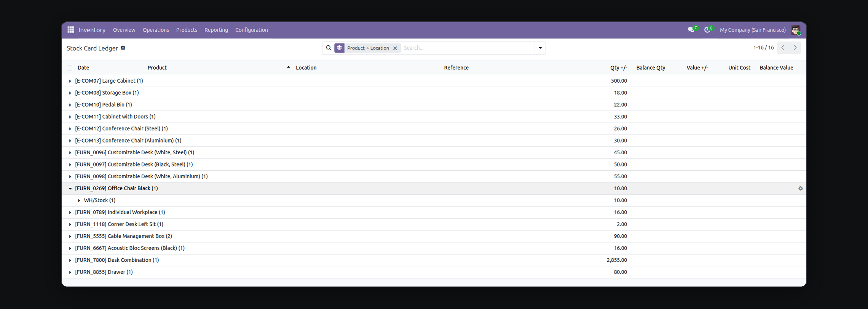
Task: Sort by the Unit Cost column header
Action: click(739, 67)
